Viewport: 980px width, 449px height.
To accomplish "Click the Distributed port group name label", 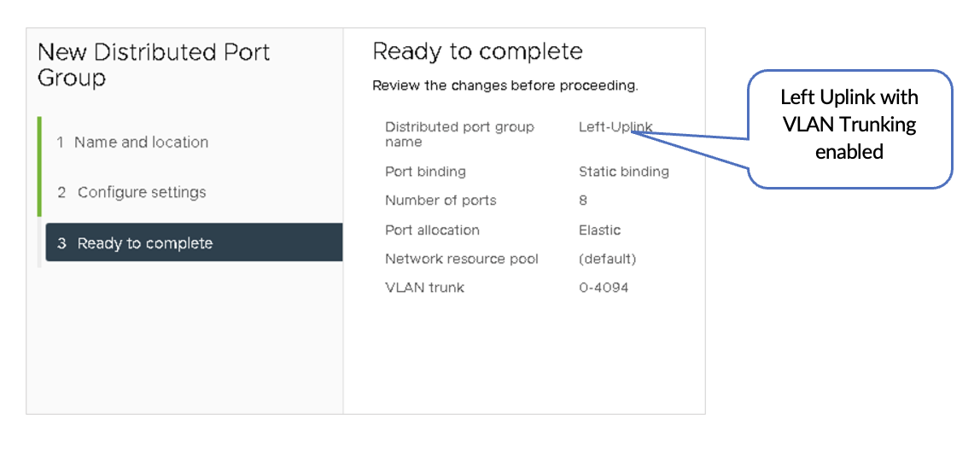I will pos(459,134).
